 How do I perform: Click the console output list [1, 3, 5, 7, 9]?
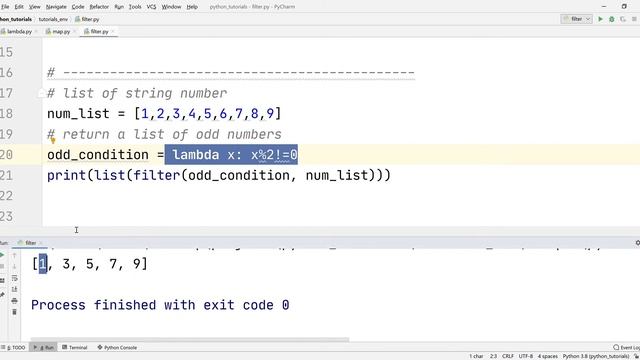tap(89, 264)
